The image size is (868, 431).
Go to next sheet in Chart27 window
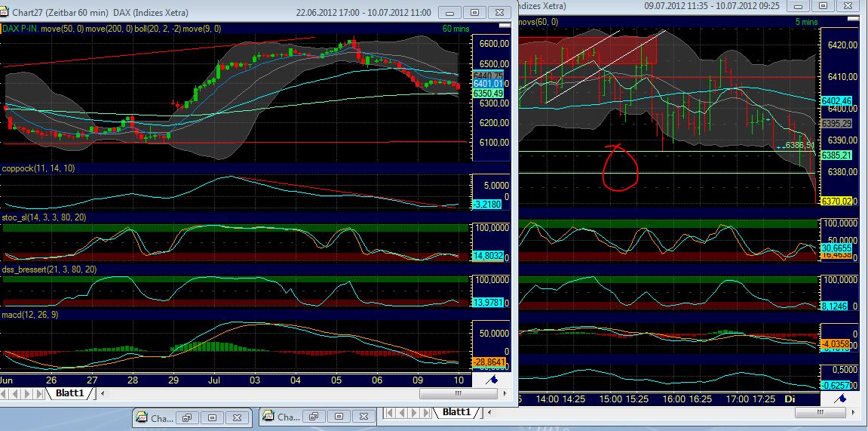[x=28, y=394]
